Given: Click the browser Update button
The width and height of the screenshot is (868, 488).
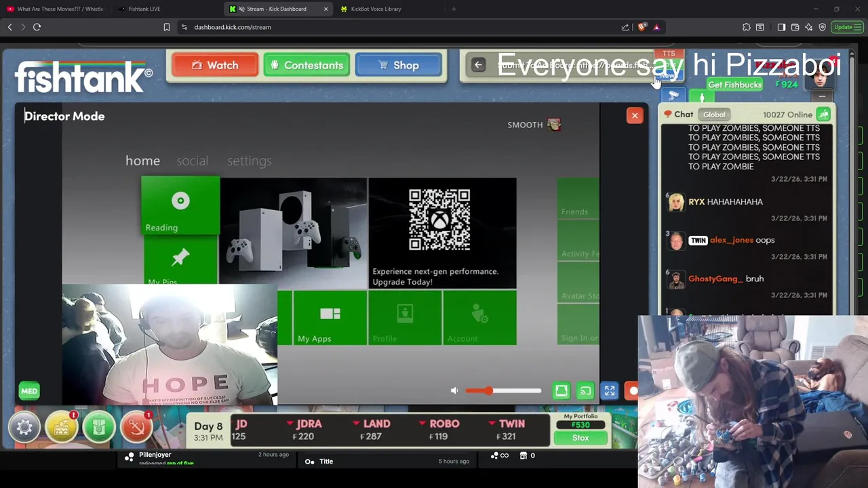Looking at the screenshot, I should [847, 27].
